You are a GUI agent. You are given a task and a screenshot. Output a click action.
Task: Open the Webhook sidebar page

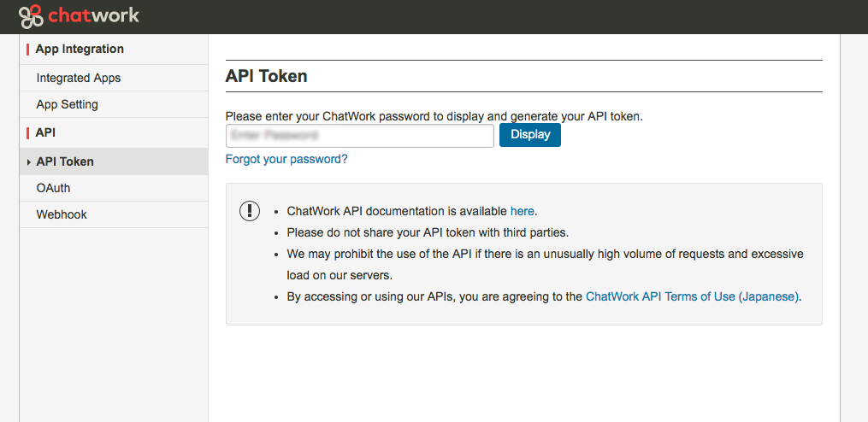tap(62, 214)
